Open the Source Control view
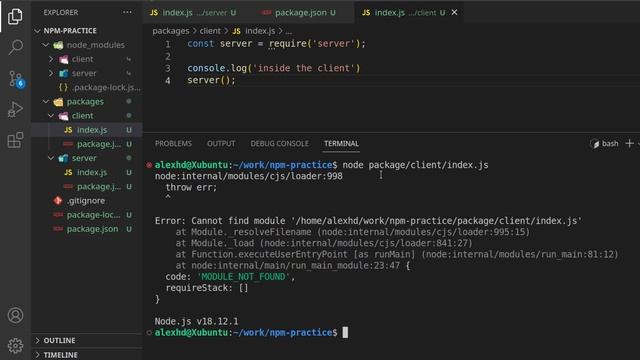 (x=16, y=79)
